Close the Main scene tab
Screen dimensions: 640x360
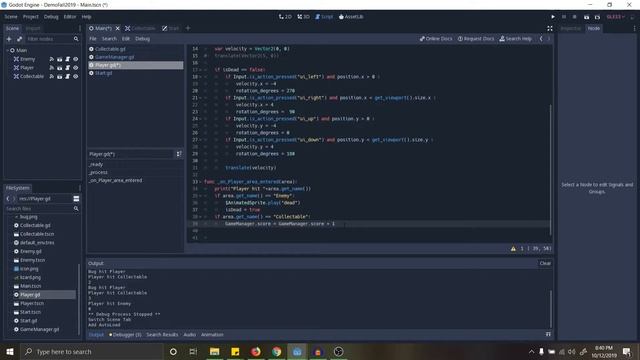click(x=118, y=28)
